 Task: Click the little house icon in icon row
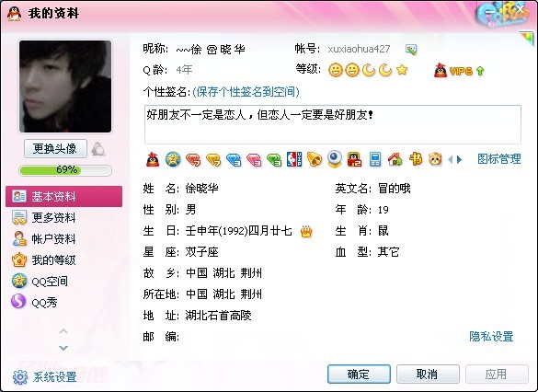(395, 159)
